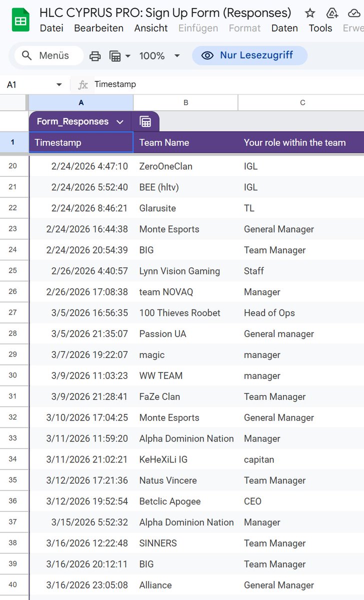The image size is (364, 600).
Task: Select column C header
Action: click(301, 102)
